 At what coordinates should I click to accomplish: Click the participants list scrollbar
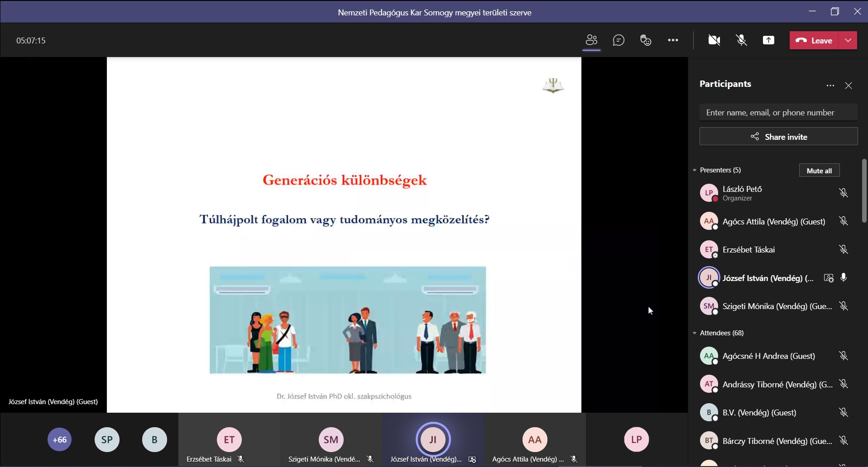(x=864, y=190)
